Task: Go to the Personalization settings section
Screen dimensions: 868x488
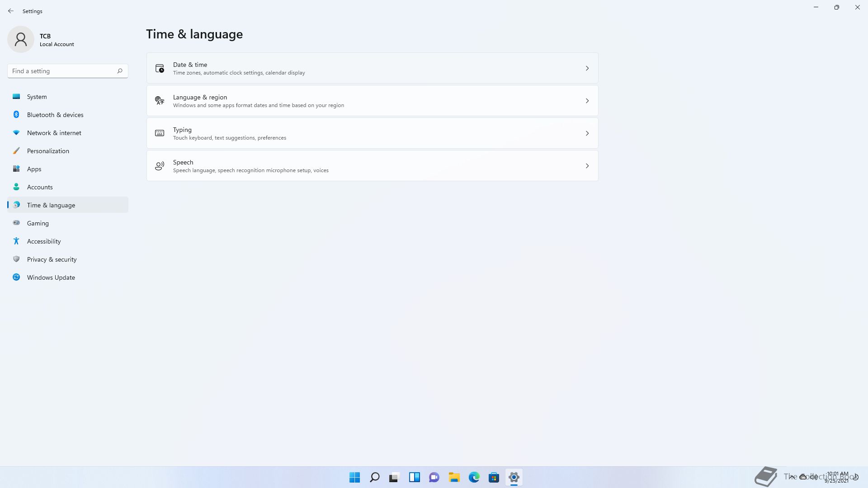Action: point(48,151)
